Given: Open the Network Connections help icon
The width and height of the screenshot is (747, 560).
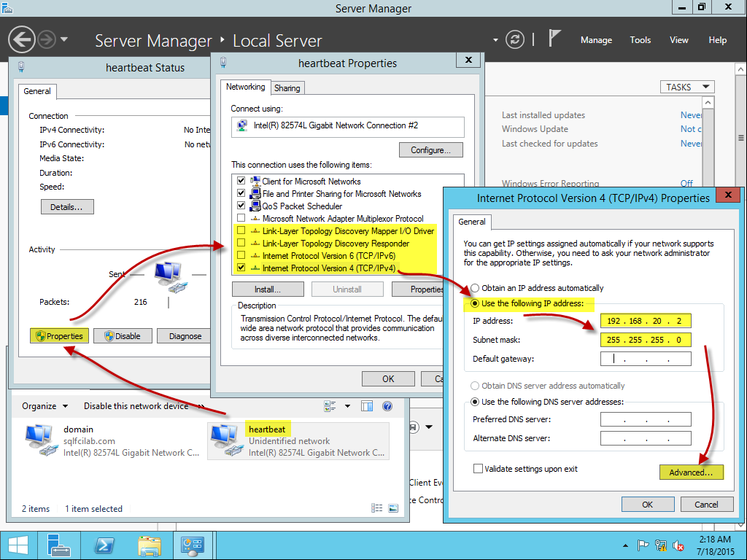Looking at the screenshot, I should click(387, 406).
